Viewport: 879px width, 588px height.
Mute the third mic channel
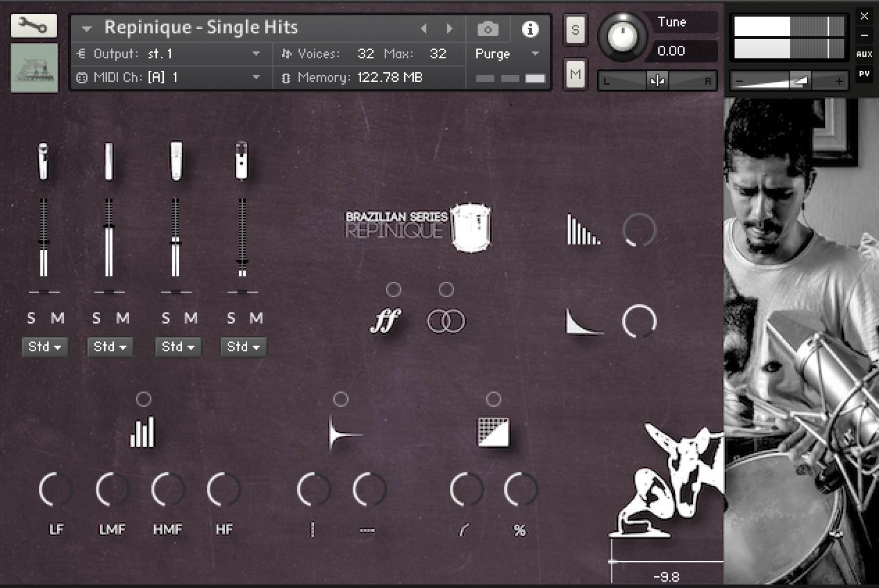tap(190, 319)
